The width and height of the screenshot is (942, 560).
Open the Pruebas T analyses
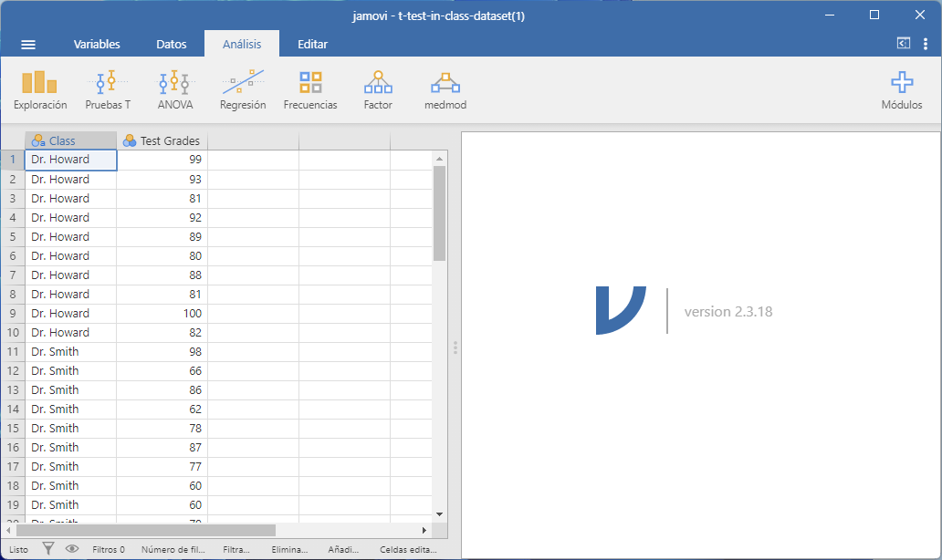click(x=108, y=90)
